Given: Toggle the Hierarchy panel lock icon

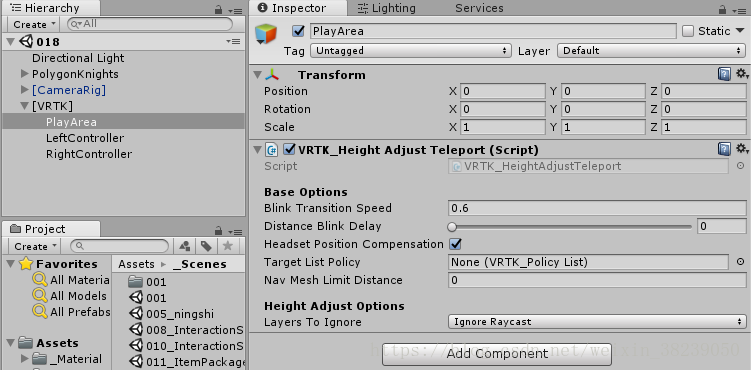Looking at the screenshot, I should pyautogui.click(x=218, y=10).
